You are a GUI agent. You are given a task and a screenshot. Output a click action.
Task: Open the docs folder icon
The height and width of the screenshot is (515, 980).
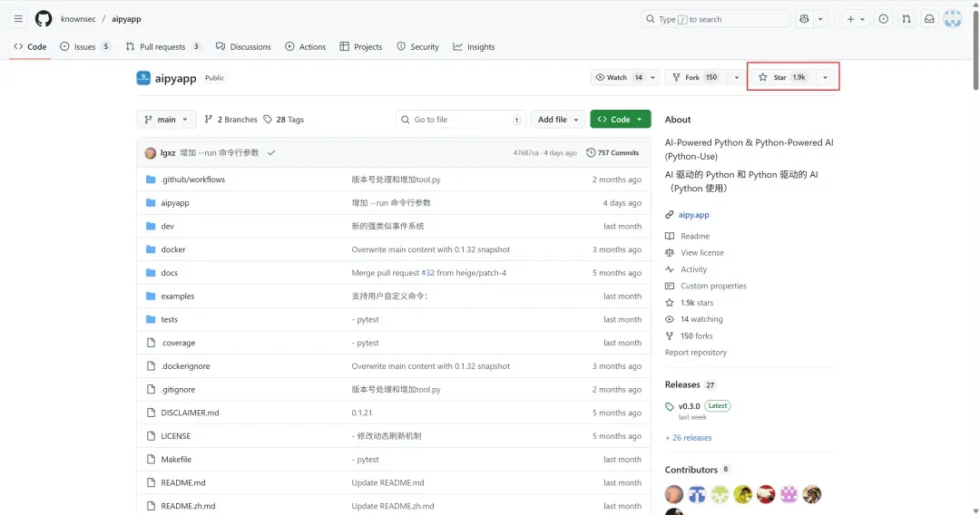[x=151, y=273]
